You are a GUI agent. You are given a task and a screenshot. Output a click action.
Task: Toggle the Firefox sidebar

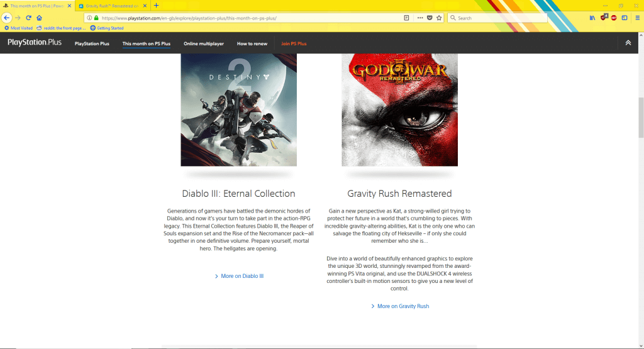coord(625,18)
